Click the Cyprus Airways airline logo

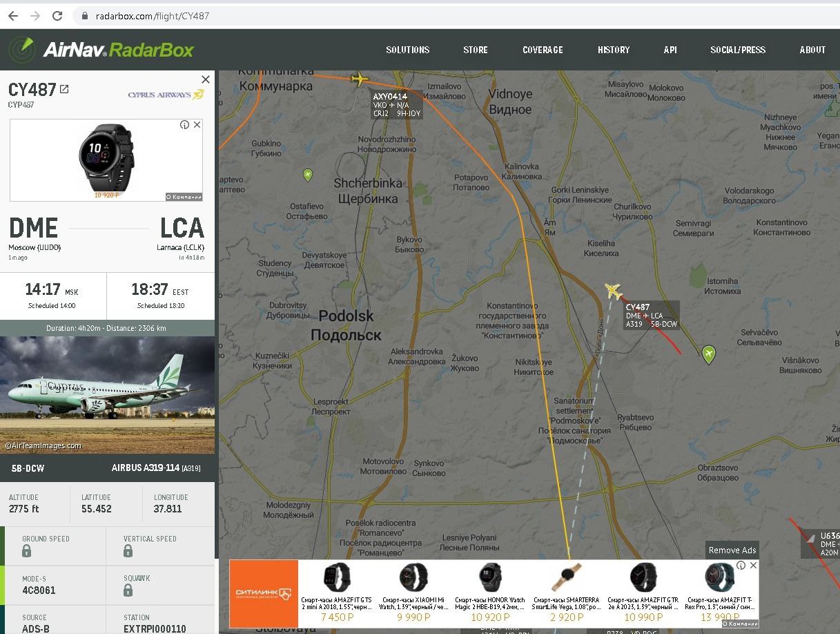point(166,95)
